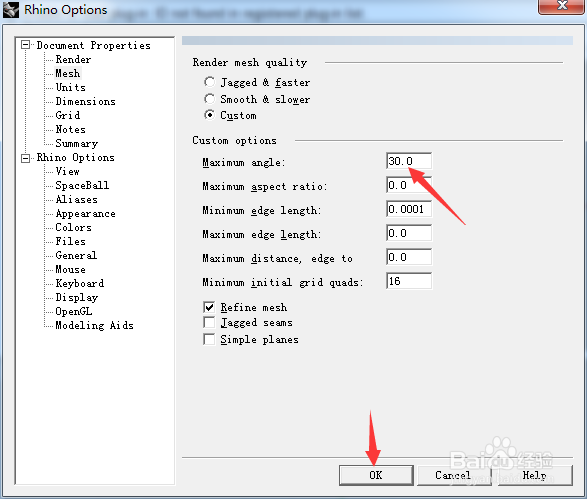Confirm settings with the OK button
Viewport: 587px width, 499px height.
376,475
